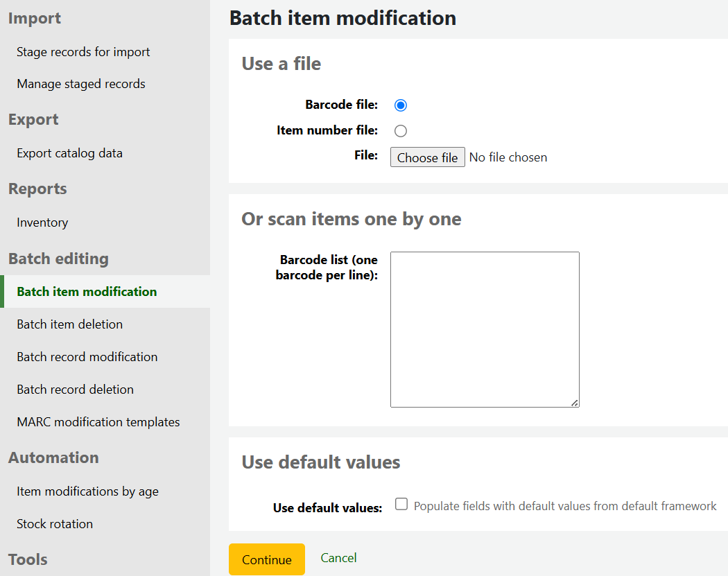Click the 'No file chosen' file label

508,157
